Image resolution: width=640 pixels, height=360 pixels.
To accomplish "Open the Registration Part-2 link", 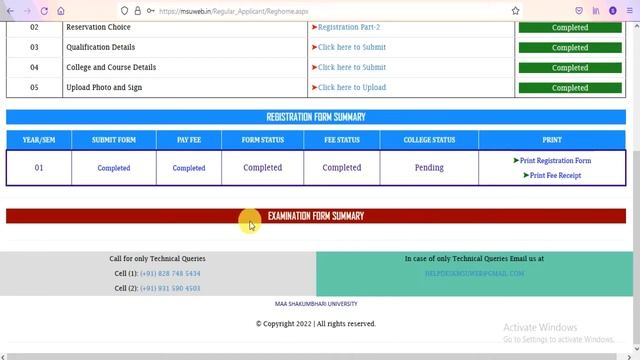I will coord(349,27).
